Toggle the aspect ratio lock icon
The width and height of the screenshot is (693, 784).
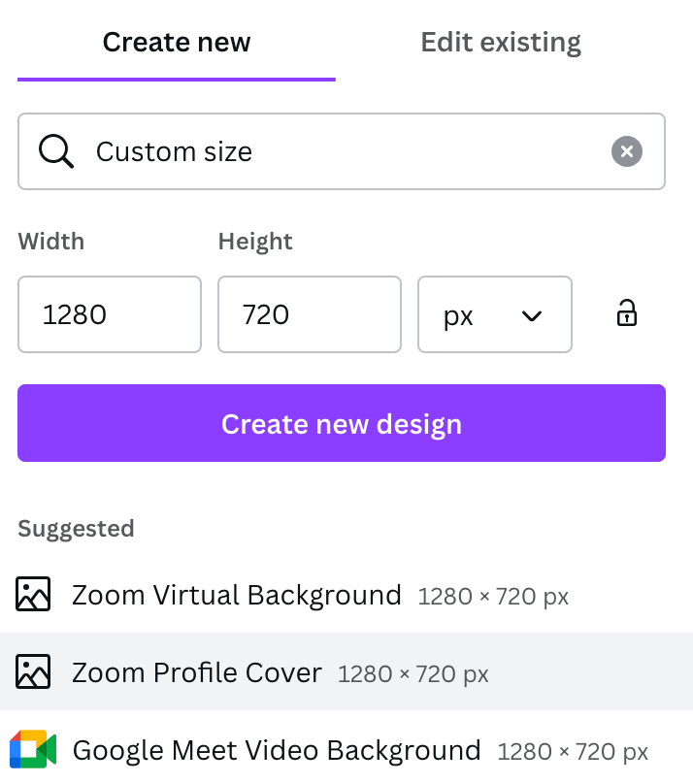coord(627,313)
